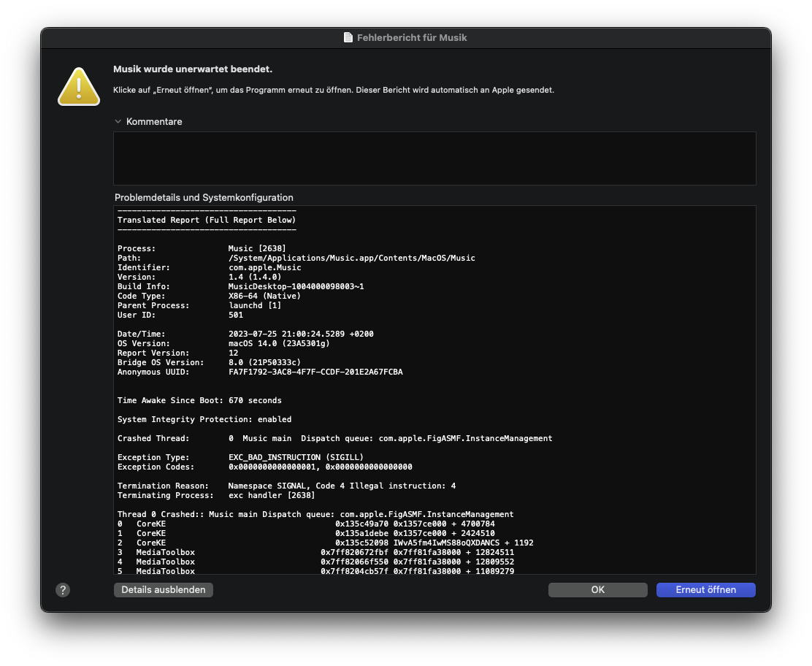The width and height of the screenshot is (812, 666).
Task: Click the EXC_BAD_INSTRUCTION (SIGILL) exception type
Action: point(296,457)
